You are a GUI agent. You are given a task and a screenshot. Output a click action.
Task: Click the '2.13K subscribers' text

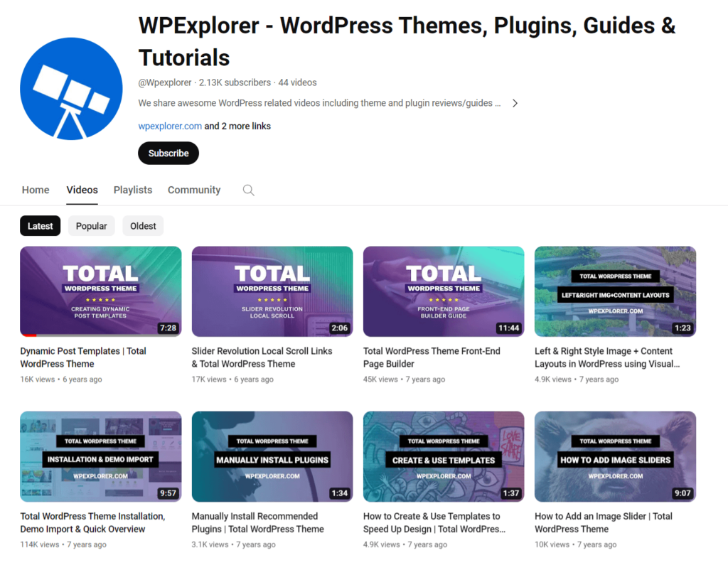(235, 82)
